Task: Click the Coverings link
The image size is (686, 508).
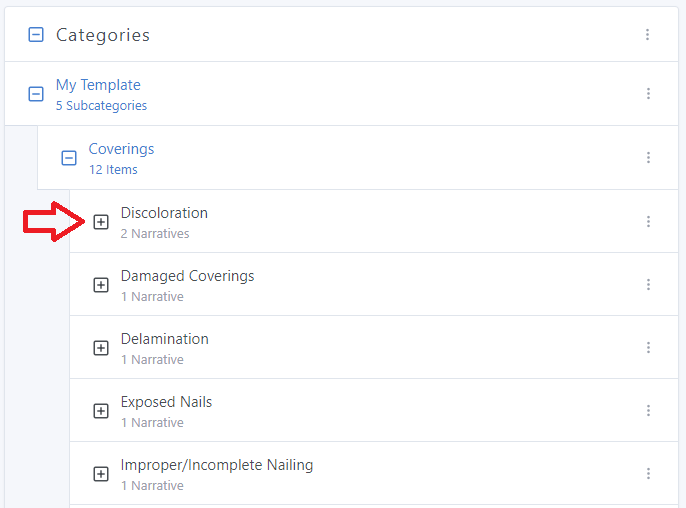Action: pyautogui.click(x=121, y=149)
